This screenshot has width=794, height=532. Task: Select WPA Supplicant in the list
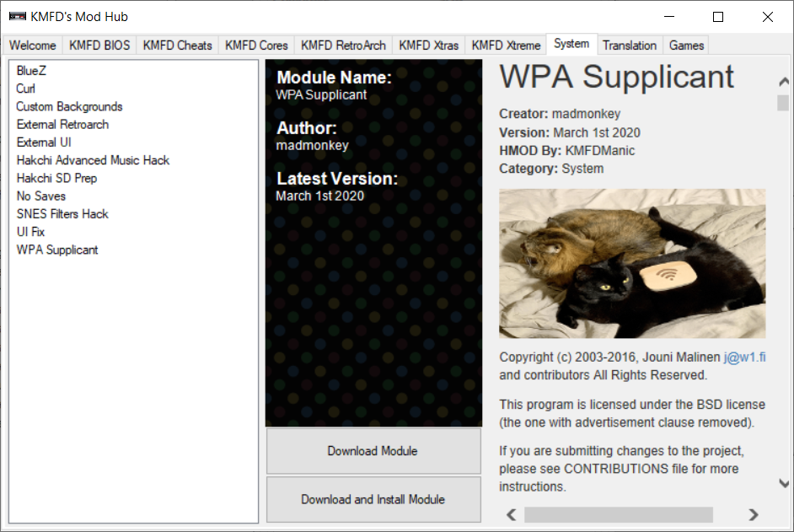point(57,250)
